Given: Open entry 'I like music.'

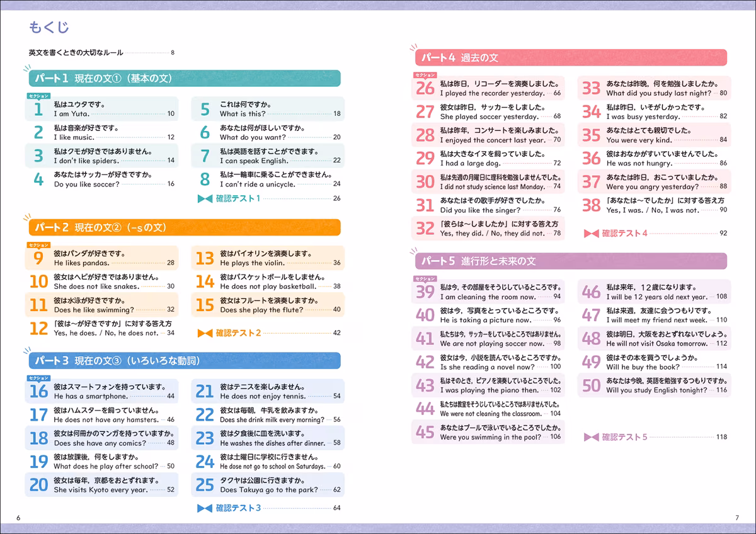Looking at the screenshot, I should [102, 132].
